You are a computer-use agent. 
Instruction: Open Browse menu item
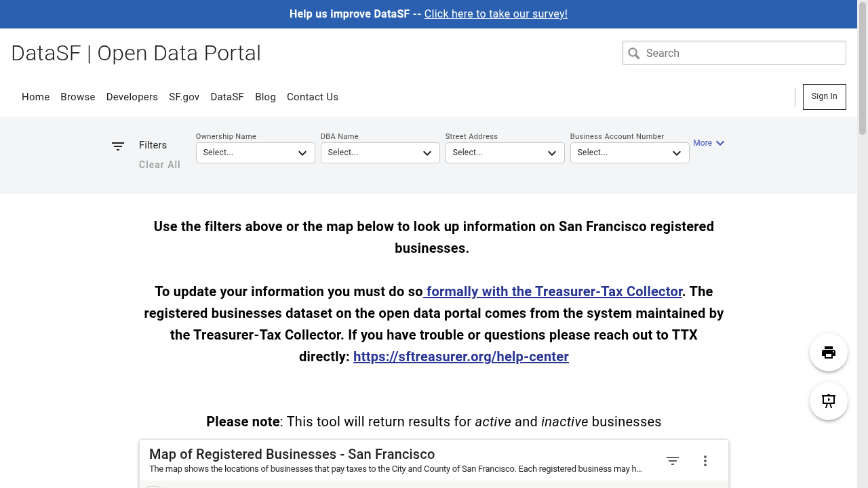click(78, 97)
